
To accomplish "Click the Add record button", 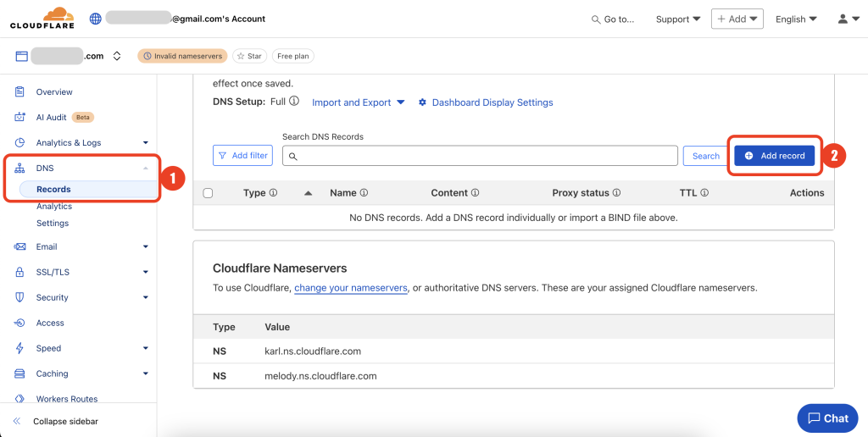I will coord(775,156).
